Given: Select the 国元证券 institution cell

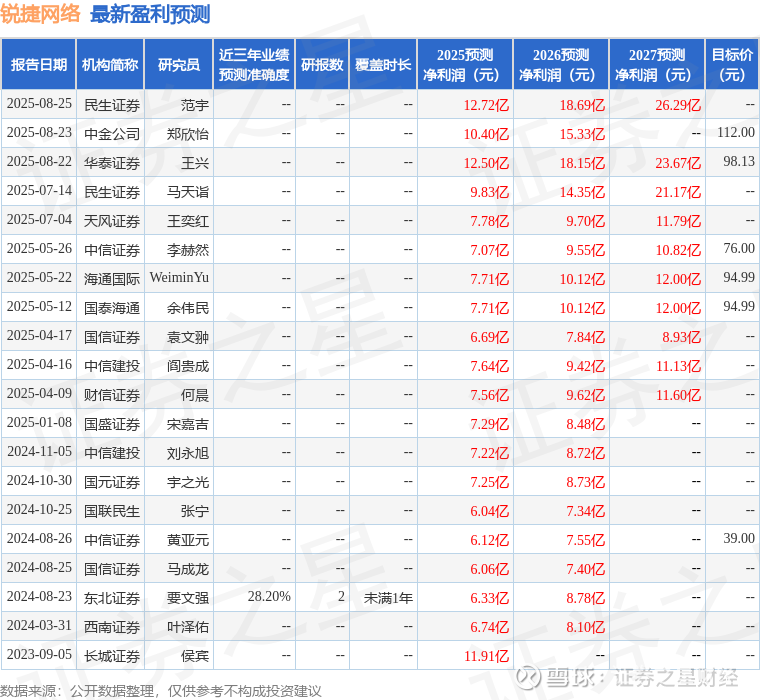Looking at the screenshot, I should pos(112,482).
